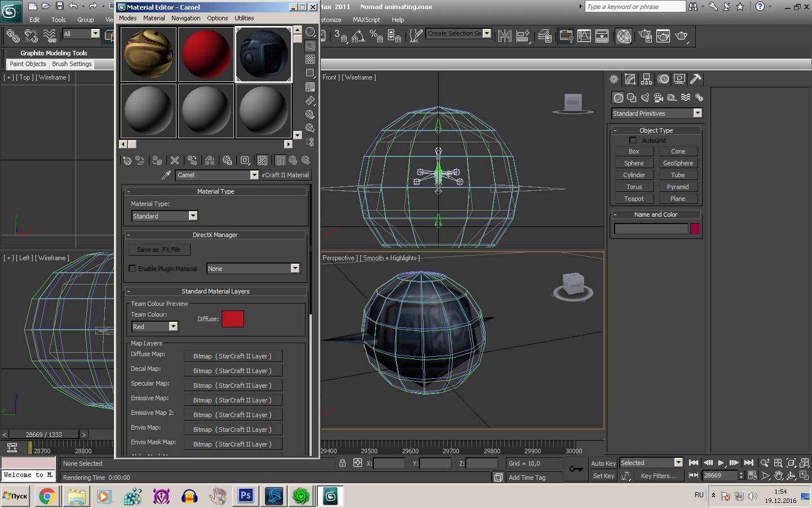Viewport: 812px width, 508px height.
Task: Click Reset Map/Material delete icon
Action: (x=175, y=160)
